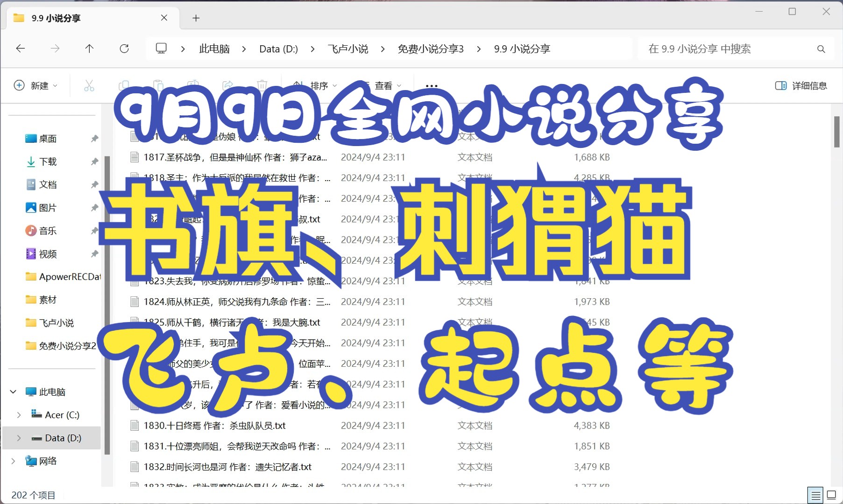Switch to large thumbnails view icon
843x504 pixels.
click(831, 495)
